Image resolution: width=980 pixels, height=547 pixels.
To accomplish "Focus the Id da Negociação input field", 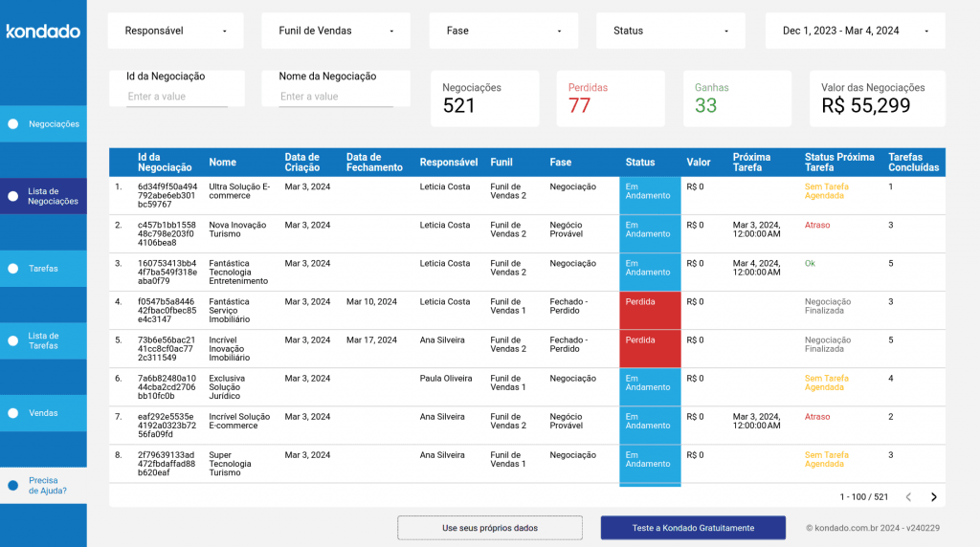I will (177, 97).
